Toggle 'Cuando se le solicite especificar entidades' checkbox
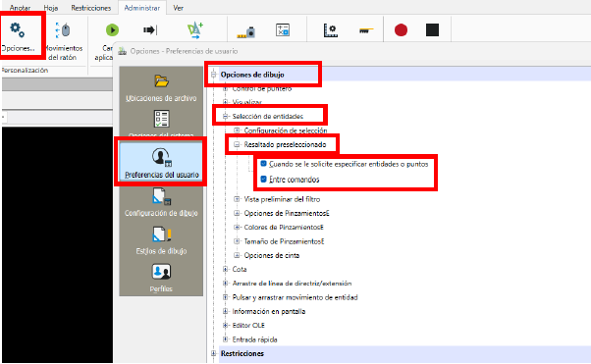The height and width of the screenshot is (364, 591). click(264, 164)
